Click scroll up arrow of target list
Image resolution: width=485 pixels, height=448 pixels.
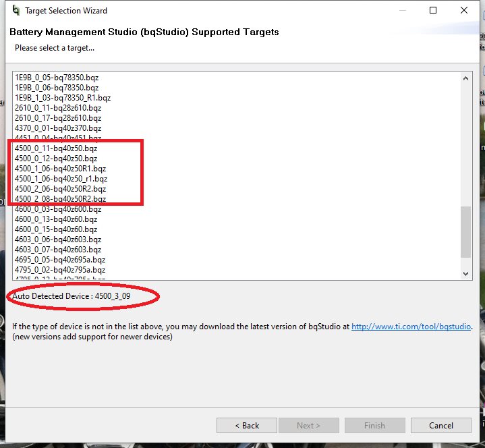click(465, 78)
